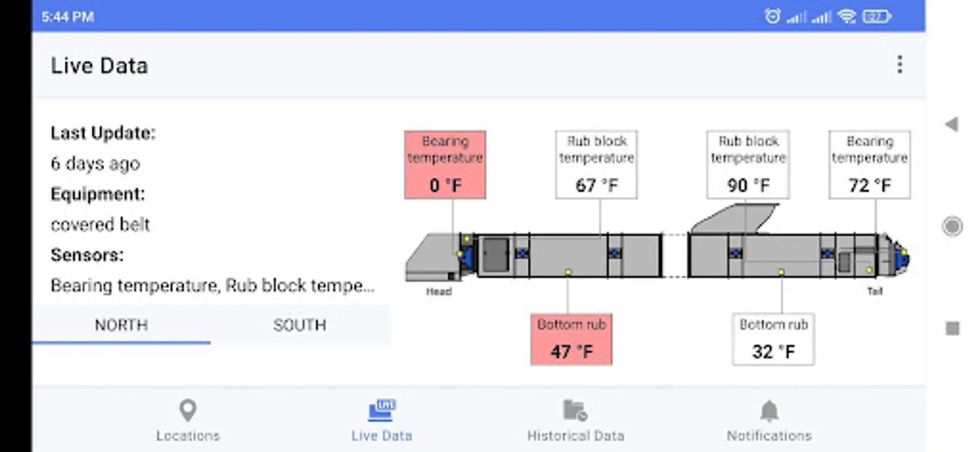Tap the hopper inlet on conveyor diagram
Screen dimensions: 980x452
(735, 218)
